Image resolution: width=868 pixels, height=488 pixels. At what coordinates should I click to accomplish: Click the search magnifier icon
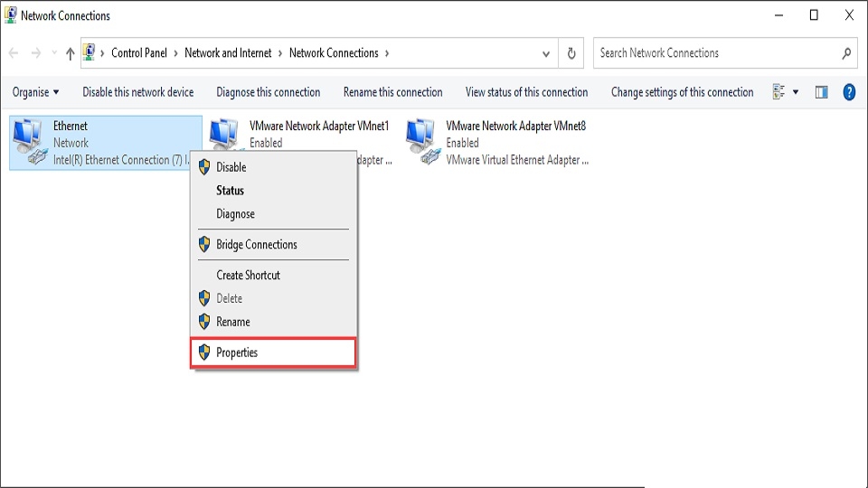tap(846, 53)
